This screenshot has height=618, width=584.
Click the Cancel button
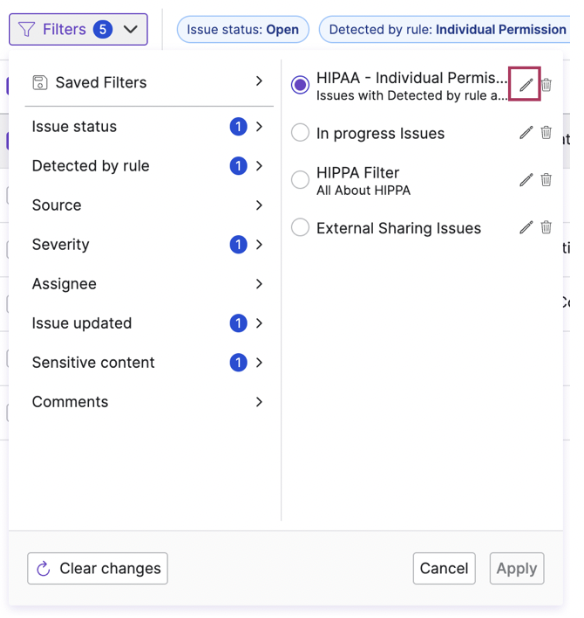[x=444, y=568]
